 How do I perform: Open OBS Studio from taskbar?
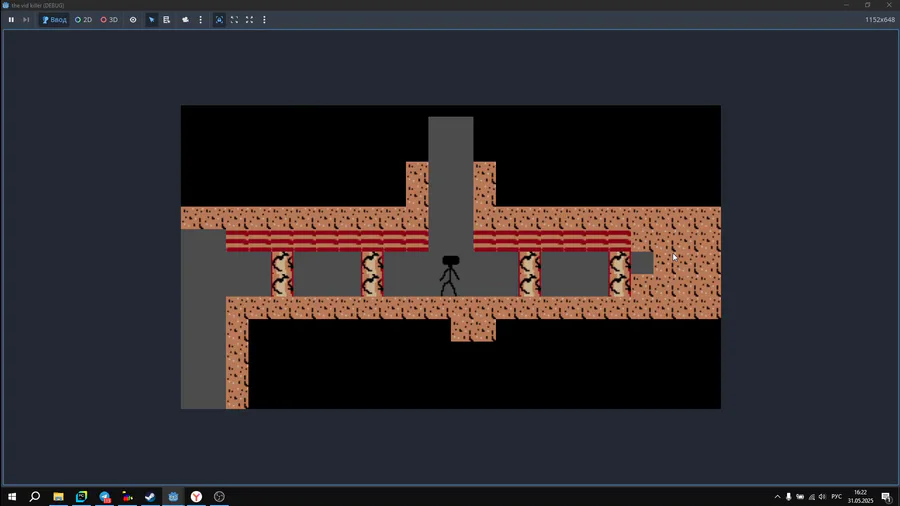(x=219, y=496)
